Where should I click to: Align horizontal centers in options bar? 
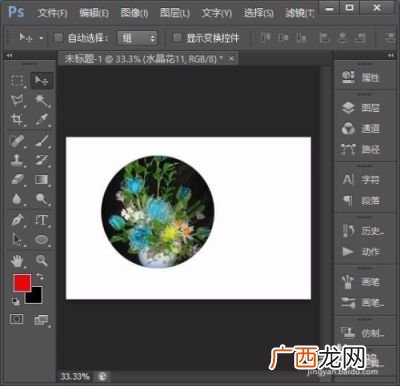point(342,38)
